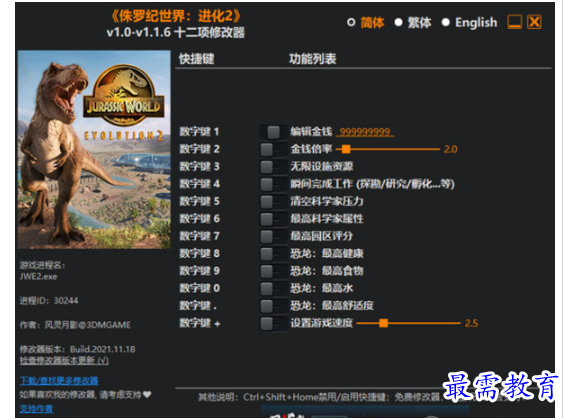Open the 支持作者 link
The width and height of the screenshot is (567, 418).
36,409
